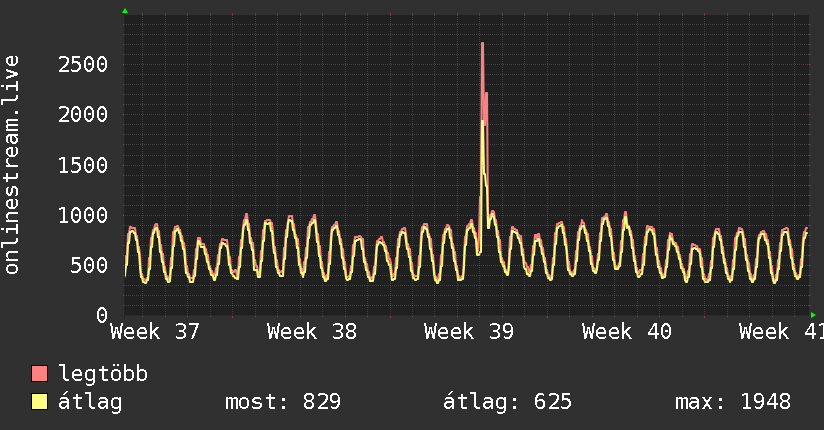Click the 1500 y-axis label
This screenshot has width=824, height=430.
[83, 166]
